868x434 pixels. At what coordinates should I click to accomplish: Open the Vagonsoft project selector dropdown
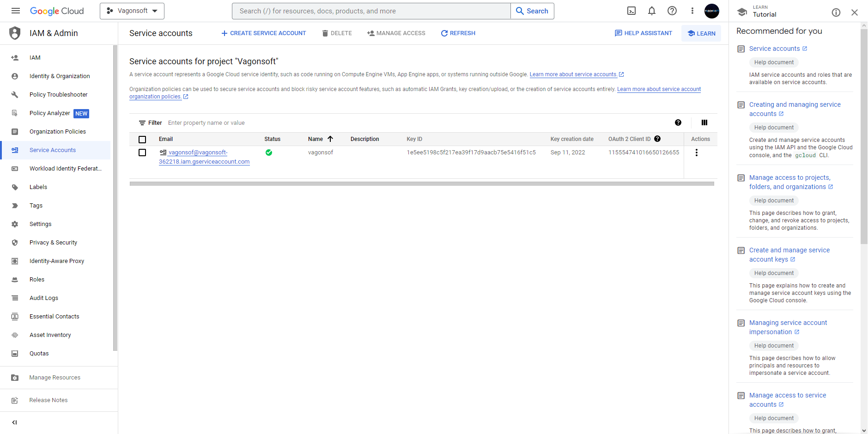pyautogui.click(x=132, y=11)
